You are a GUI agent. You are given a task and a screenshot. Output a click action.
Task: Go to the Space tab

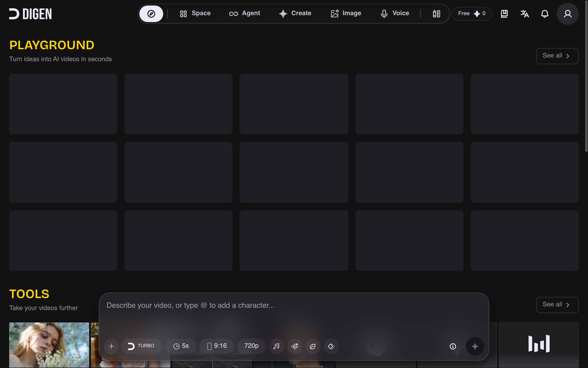(x=195, y=13)
